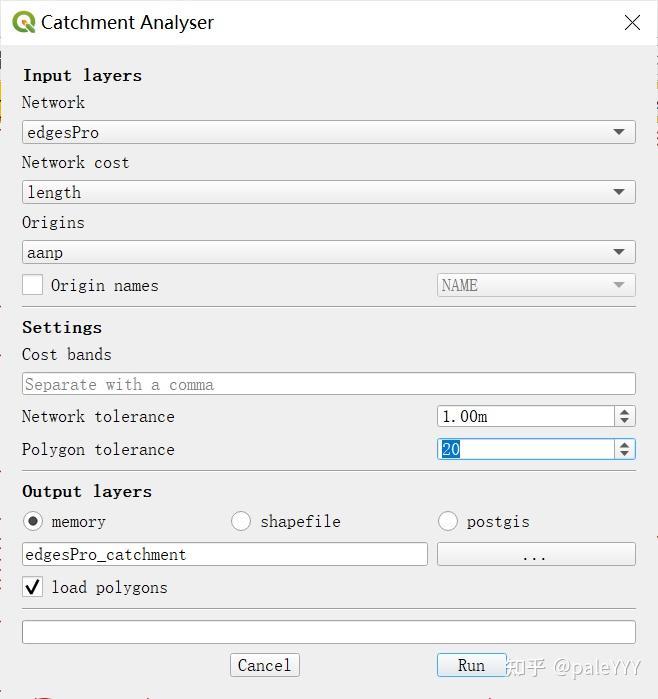The width and height of the screenshot is (658, 699).
Task: Select the memory output option
Action: (33, 521)
